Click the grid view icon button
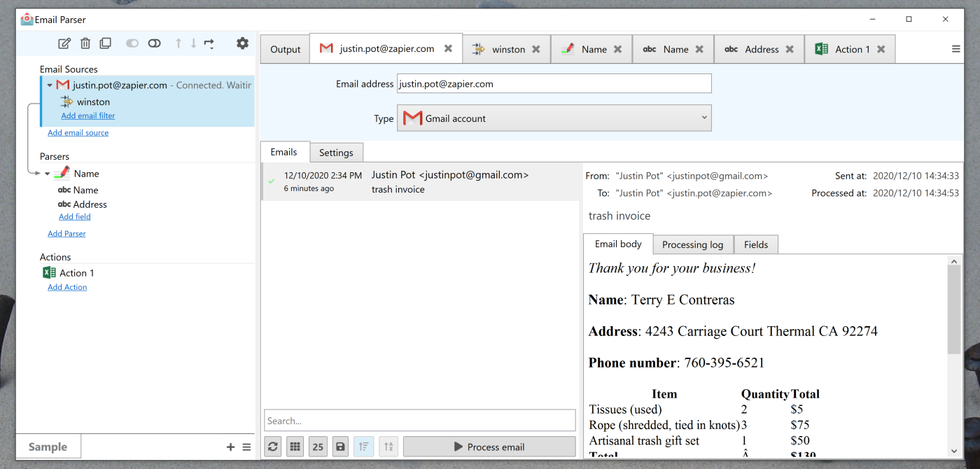The width and height of the screenshot is (980, 469). pyautogui.click(x=295, y=447)
